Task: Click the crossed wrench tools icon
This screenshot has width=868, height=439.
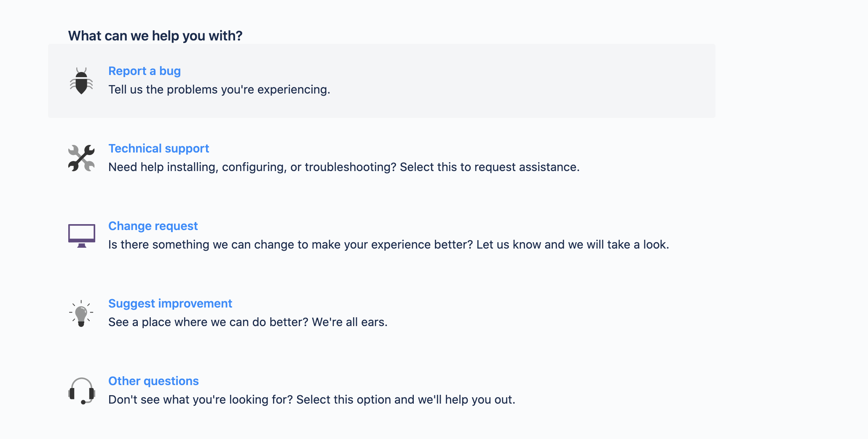Action: point(81,158)
